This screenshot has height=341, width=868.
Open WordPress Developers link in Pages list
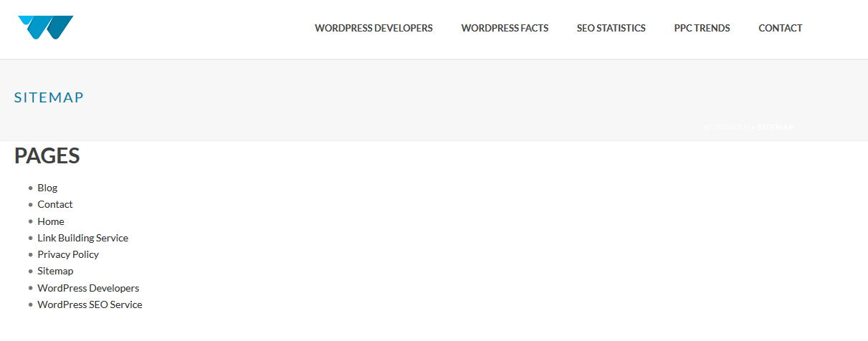tap(88, 288)
